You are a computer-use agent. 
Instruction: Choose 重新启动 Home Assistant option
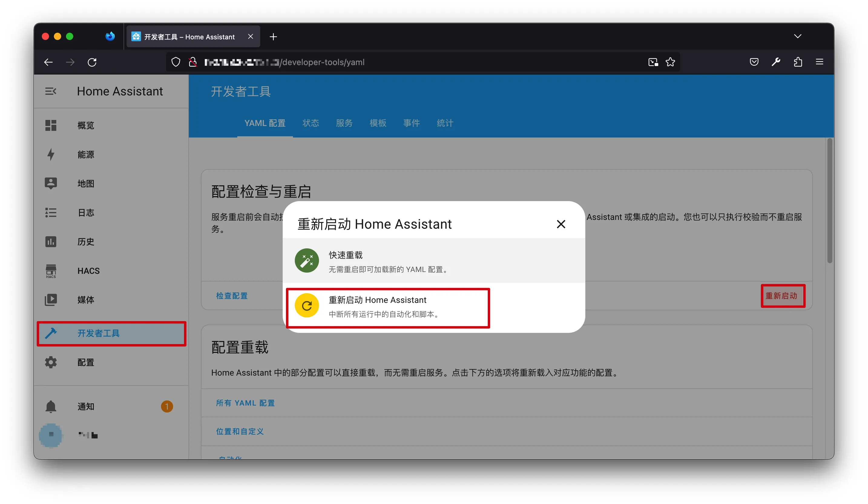coord(434,306)
